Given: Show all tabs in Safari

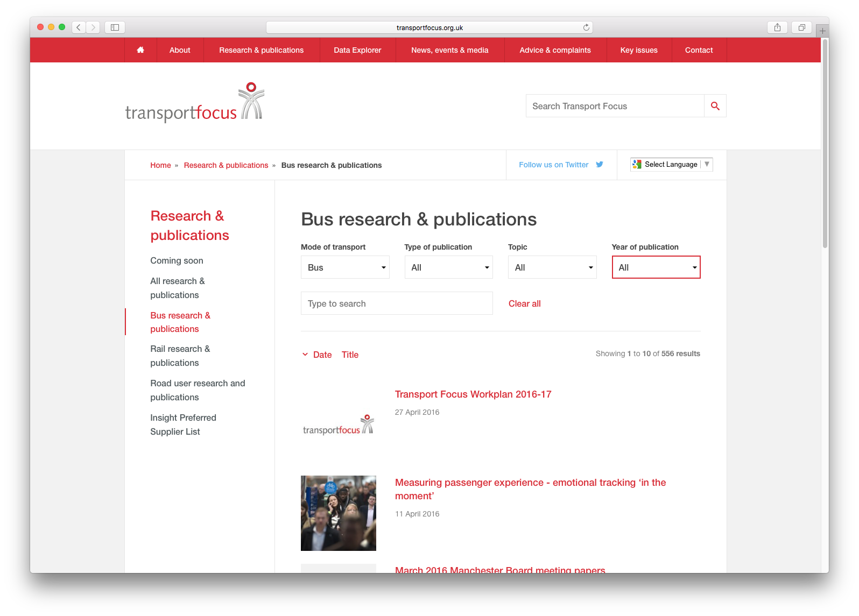Looking at the screenshot, I should (801, 27).
